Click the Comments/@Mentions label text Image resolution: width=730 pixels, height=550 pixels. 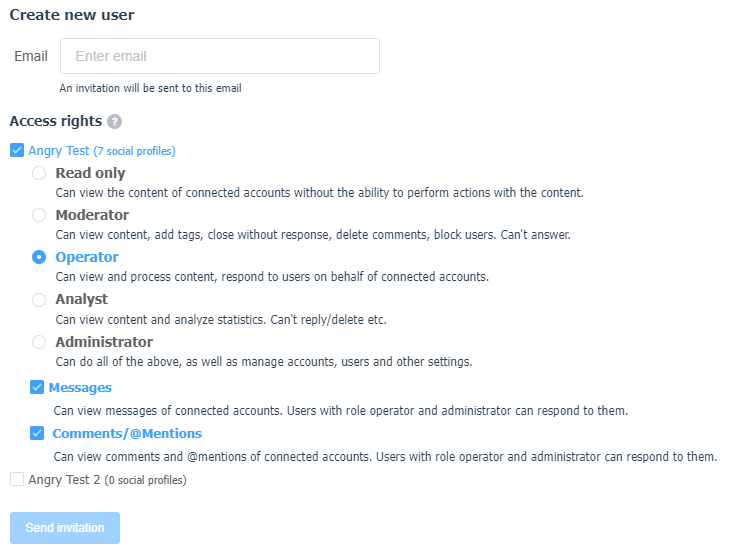[x=127, y=434]
